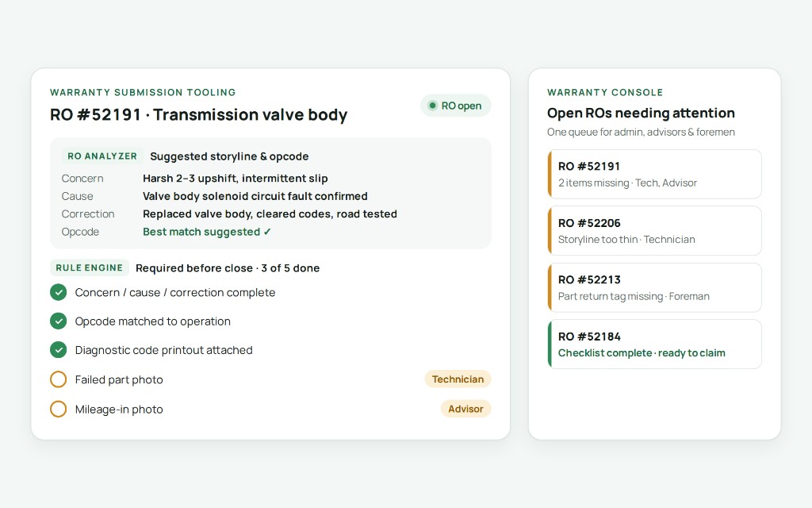The width and height of the screenshot is (812, 508).
Task: Click 'Open ROs needing attention' heading
Action: coord(641,113)
